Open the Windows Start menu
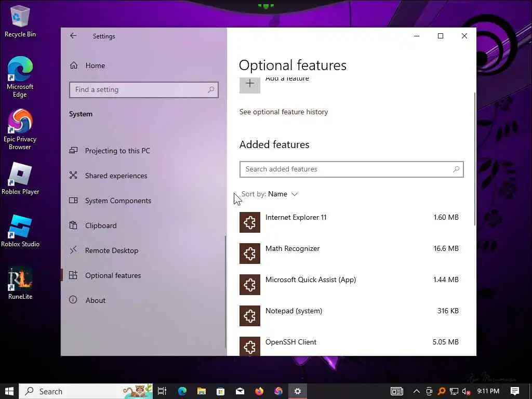This screenshot has width=532, height=399. (x=9, y=391)
